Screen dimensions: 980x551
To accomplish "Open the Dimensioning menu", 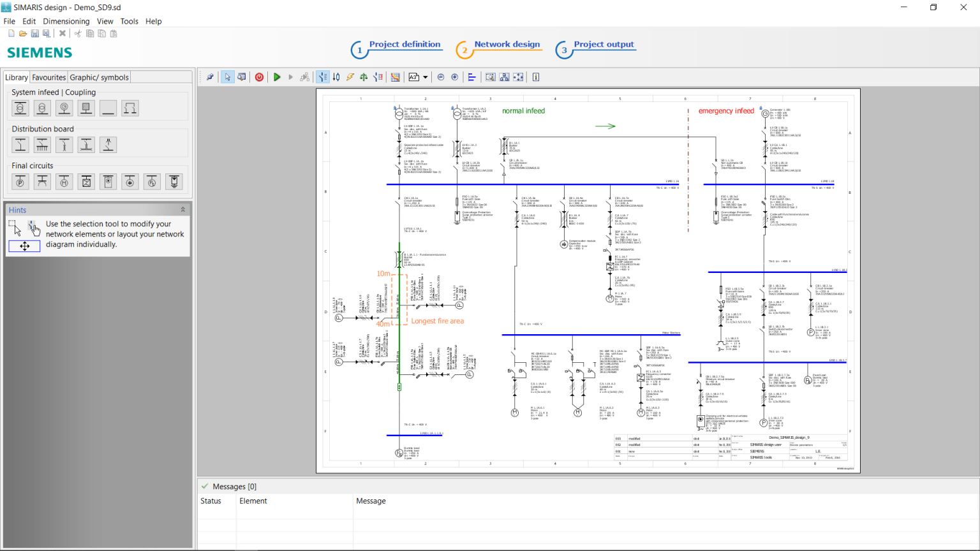I will [66, 21].
